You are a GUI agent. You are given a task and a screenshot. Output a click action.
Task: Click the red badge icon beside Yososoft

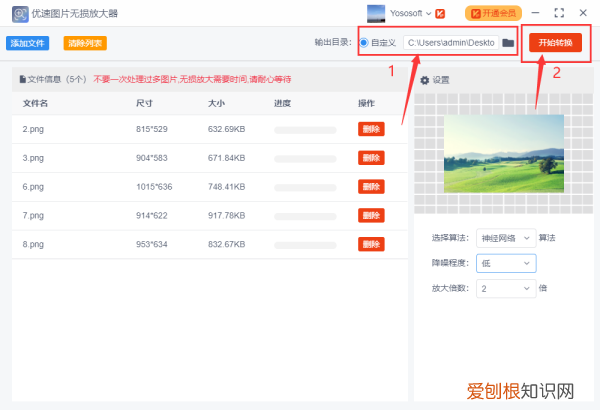(x=440, y=14)
